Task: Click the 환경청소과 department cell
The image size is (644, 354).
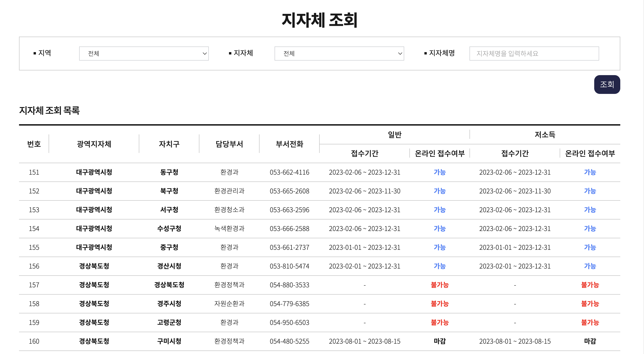Action: pos(229,210)
